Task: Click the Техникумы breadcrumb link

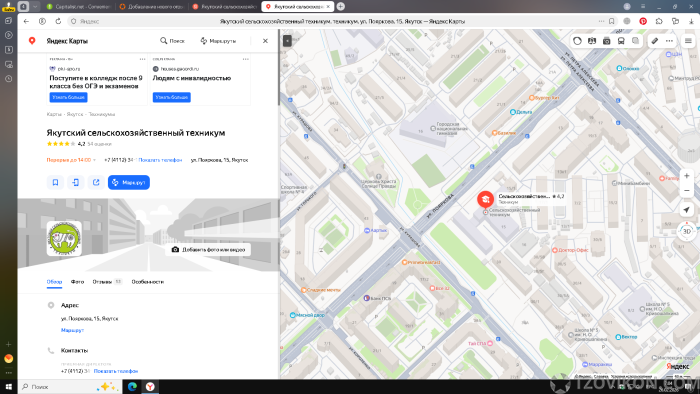Action: pyautogui.click(x=102, y=114)
